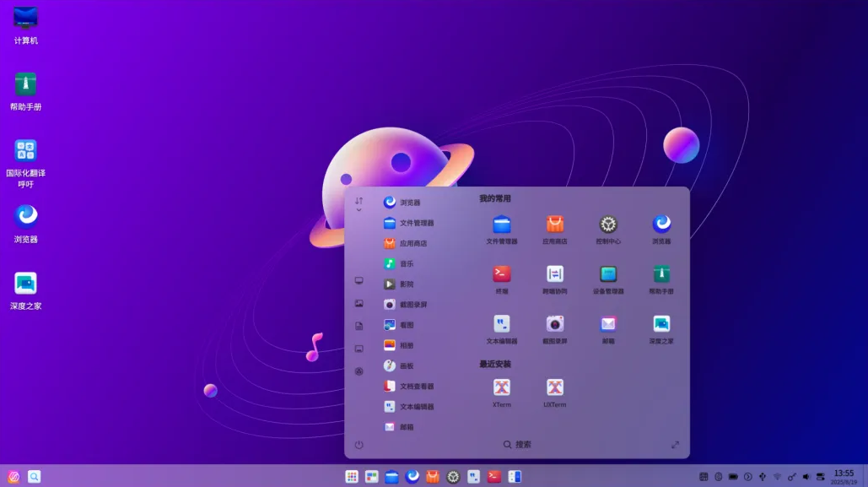Open the Wi-Fi network icon in the tray
Image resolution: width=868 pixels, height=487 pixels.
tap(777, 477)
